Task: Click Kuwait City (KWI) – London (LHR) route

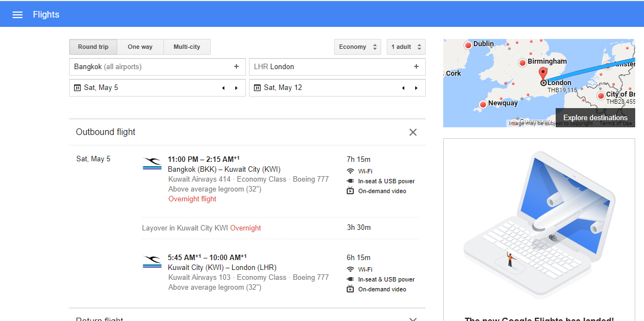Action: point(222,267)
